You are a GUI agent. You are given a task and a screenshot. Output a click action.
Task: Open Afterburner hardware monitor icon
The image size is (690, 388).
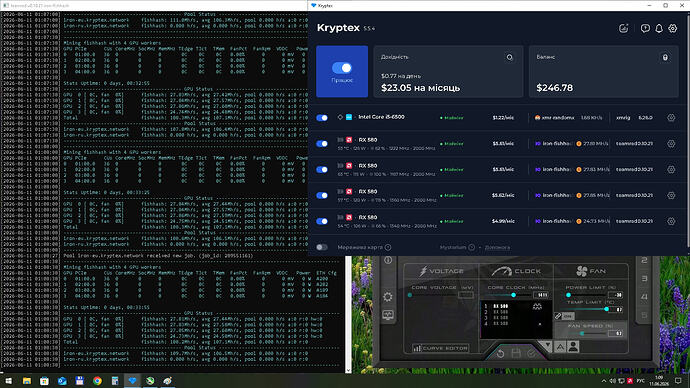click(388, 315)
